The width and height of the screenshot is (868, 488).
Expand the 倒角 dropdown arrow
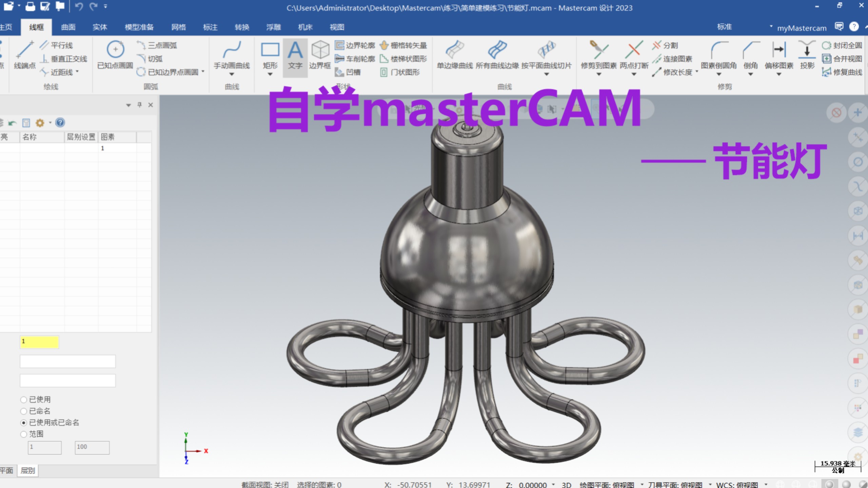pos(750,74)
